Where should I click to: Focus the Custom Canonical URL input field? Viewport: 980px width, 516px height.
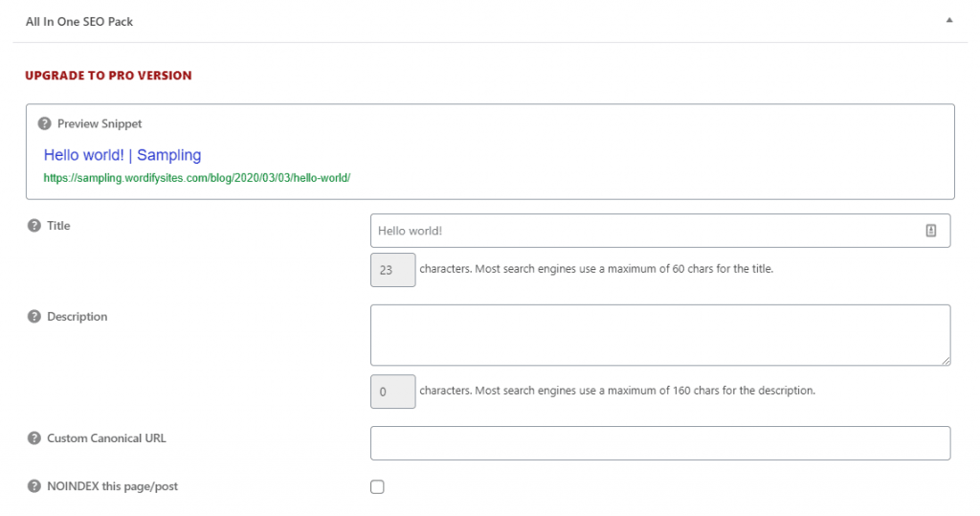coord(659,443)
